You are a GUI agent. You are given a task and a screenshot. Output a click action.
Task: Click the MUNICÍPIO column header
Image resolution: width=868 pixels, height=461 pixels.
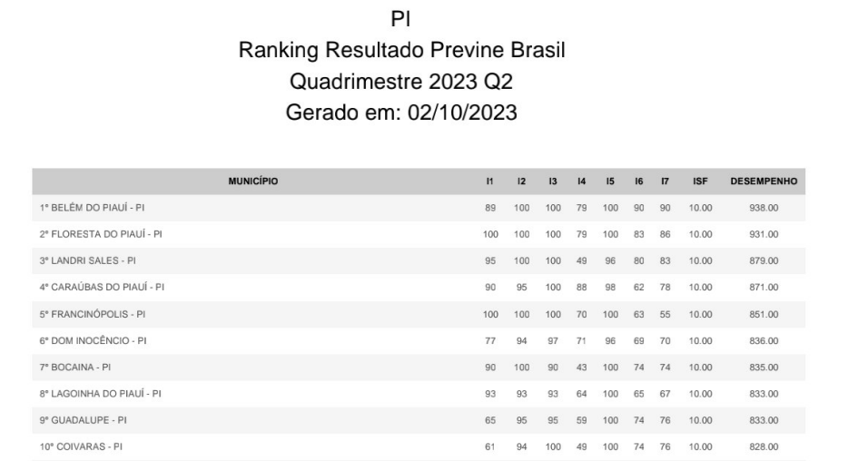253,181
